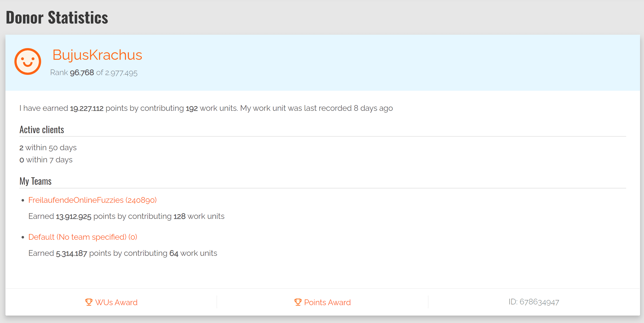Open the FreilaufendeOnlineFuzzies team link
644x323 pixels.
point(92,200)
